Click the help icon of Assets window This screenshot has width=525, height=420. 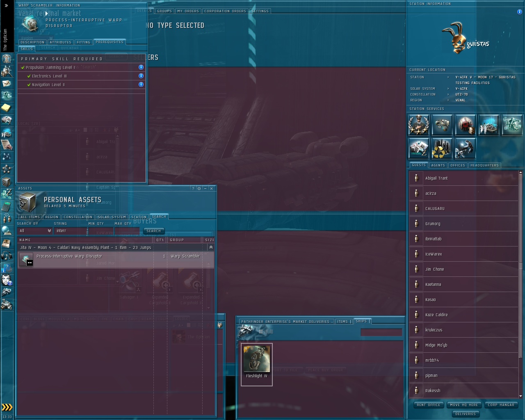click(x=193, y=188)
